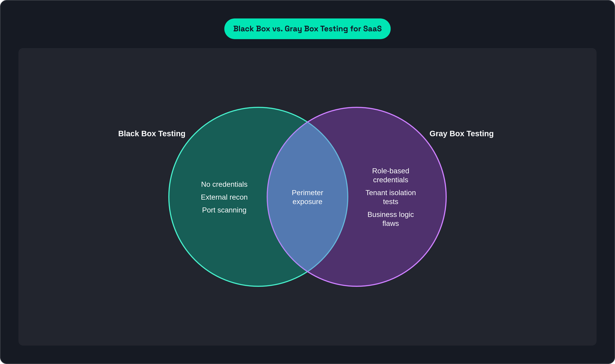Click 'Perimeter exposure' in the overlap
Screen dimensions: 615x364
(x=307, y=197)
